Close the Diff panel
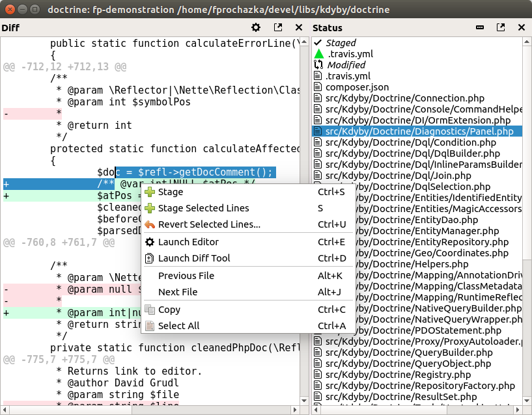The height and width of the screenshot is (415, 532). pos(299,27)
